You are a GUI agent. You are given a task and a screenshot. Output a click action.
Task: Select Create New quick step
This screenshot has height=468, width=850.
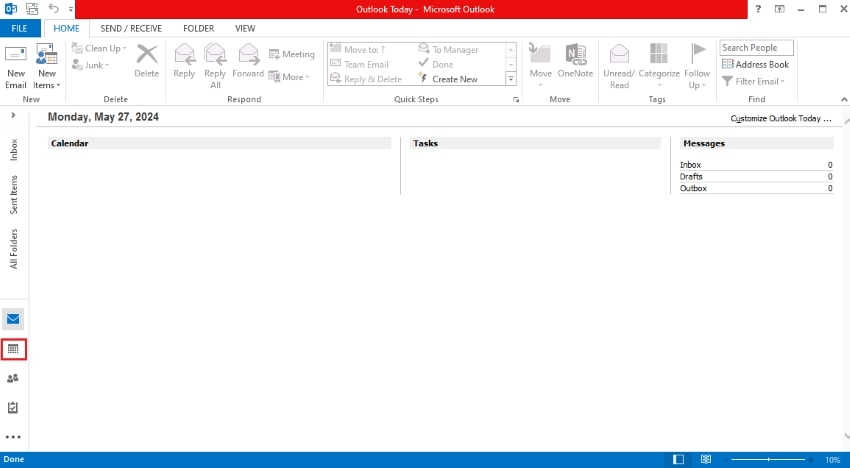pos(448,79)
